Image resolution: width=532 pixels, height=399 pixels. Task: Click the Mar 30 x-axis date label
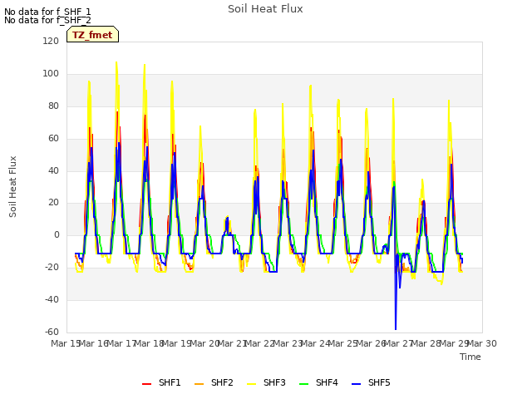[482, 343]
